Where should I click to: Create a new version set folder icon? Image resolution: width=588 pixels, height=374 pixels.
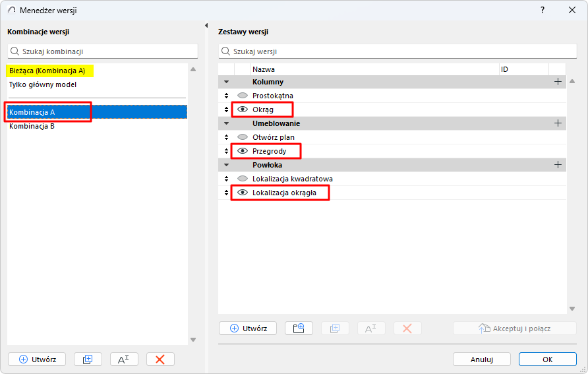click(299, 328)
